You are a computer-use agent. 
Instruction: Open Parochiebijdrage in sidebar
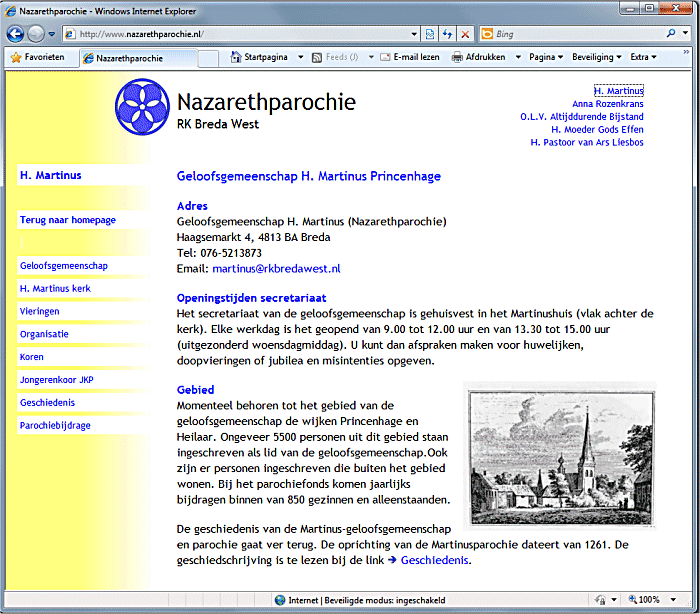pos(55,426)
